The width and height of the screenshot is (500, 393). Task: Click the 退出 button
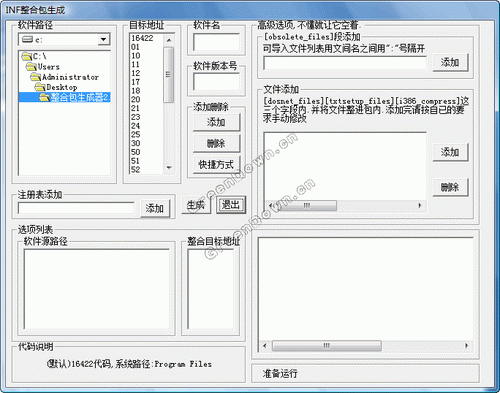pos(231,205)
